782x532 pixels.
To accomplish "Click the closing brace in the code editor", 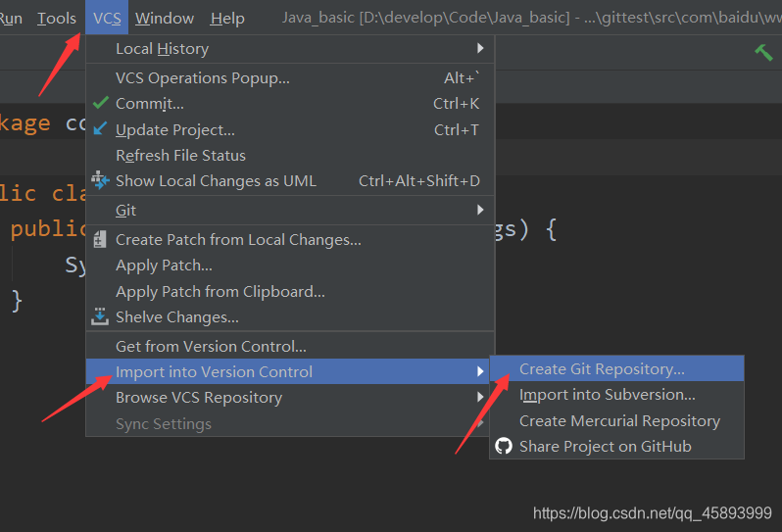I will click(17, 301).
